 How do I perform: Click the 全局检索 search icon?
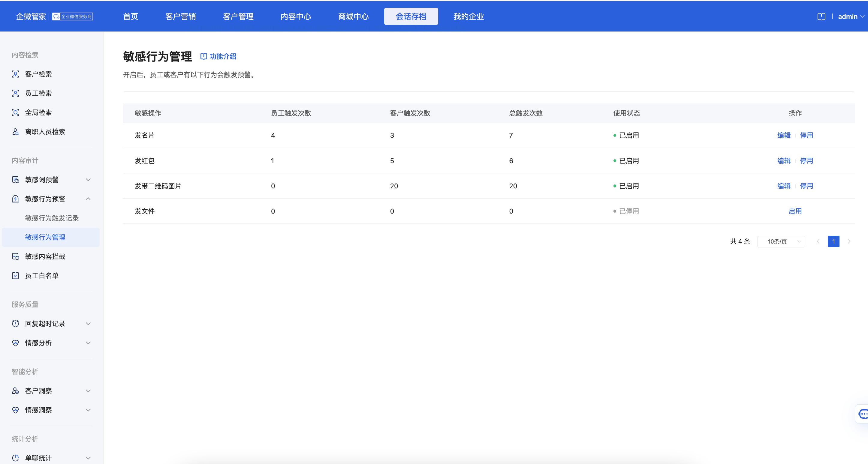(x=16, y=112)
